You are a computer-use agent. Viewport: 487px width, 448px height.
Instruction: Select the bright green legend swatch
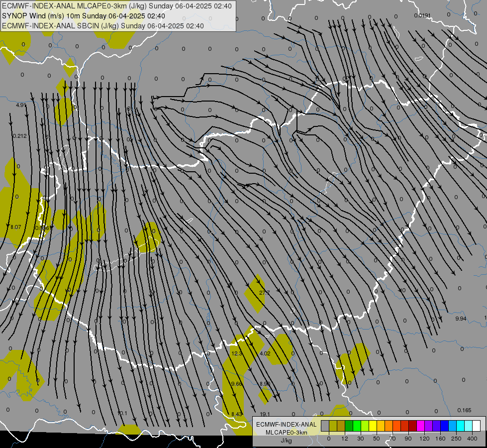pos(357,426)
